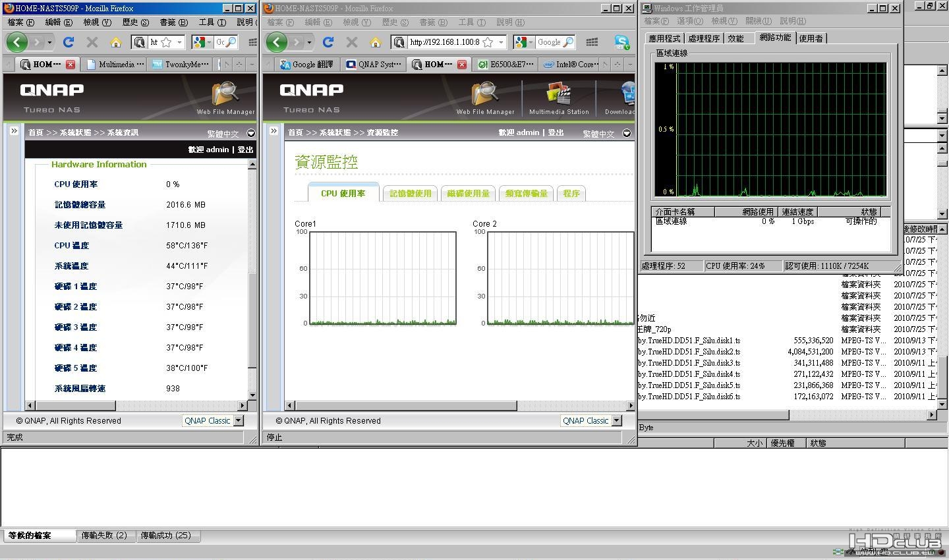
Task: Open language menu in the 資源監控 window
Action: tap(627, 133)
